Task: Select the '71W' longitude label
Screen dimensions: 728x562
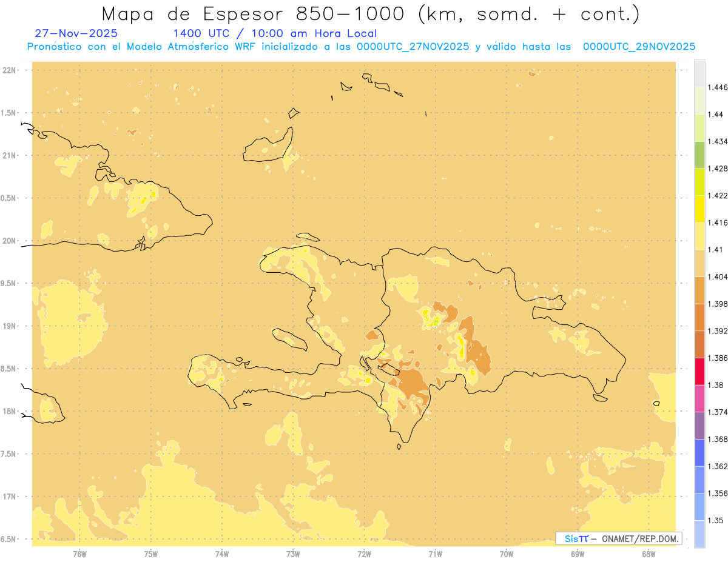Action: click(x=435, y=554)
